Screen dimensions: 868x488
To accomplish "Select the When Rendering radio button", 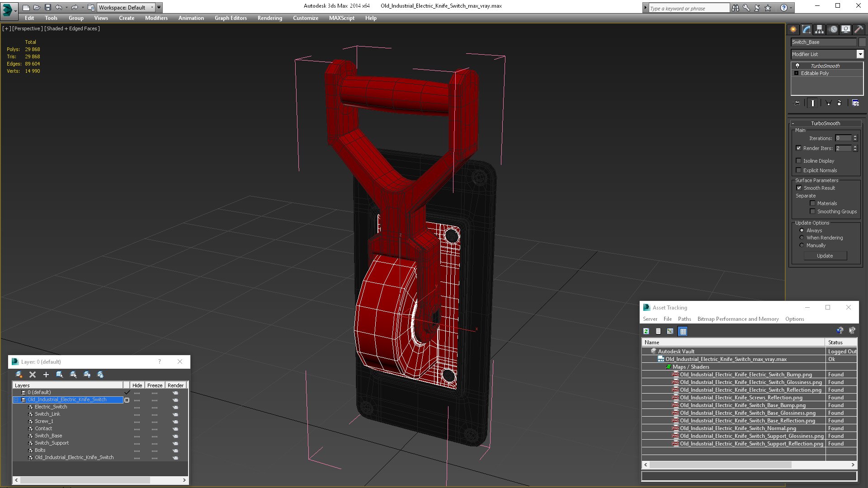I will click(802, 238).
